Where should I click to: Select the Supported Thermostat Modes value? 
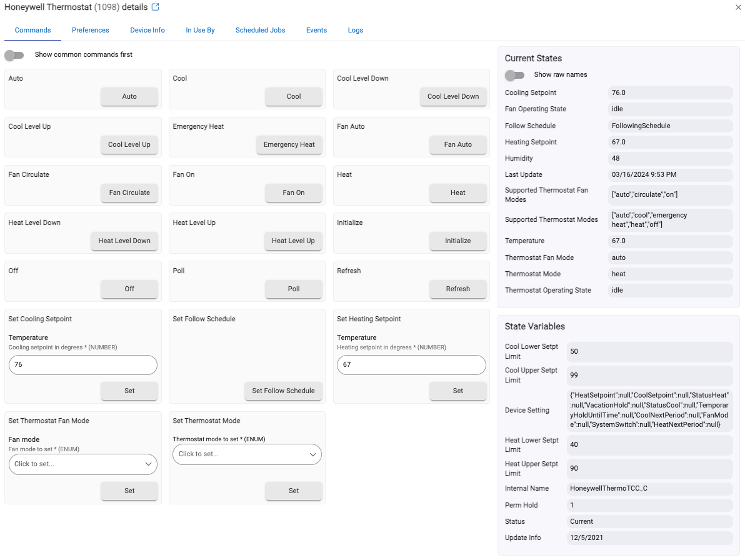(x=671, y=220)
